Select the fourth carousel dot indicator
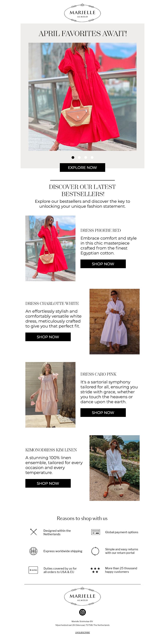 92,158
